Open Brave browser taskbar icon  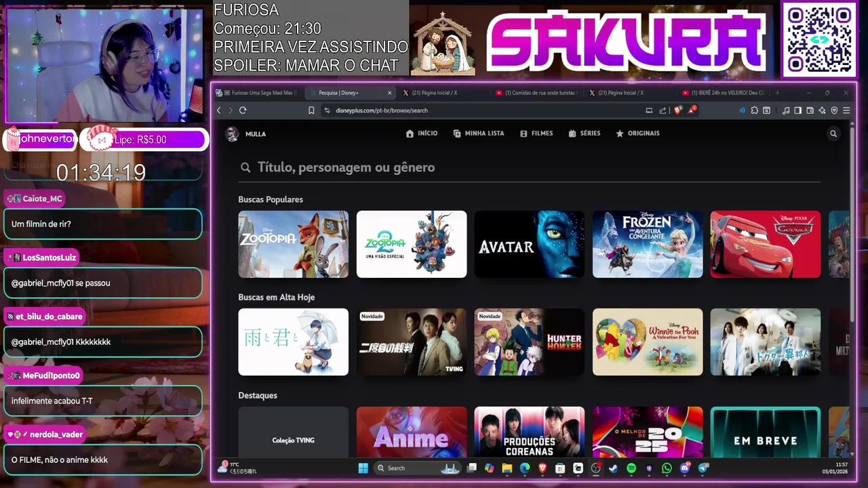542,468
